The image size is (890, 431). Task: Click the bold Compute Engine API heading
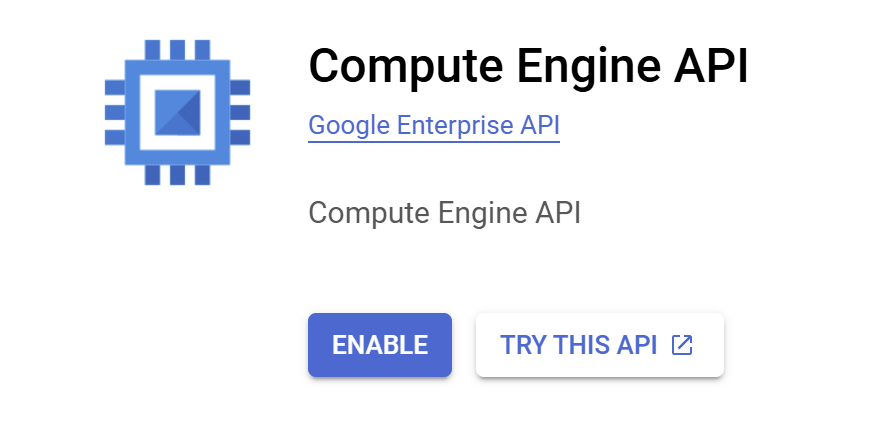528,66
